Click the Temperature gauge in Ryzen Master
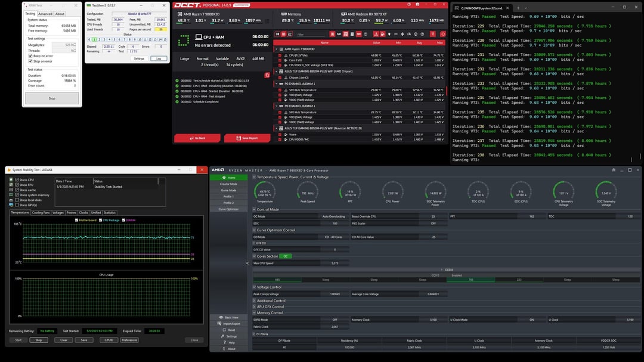Viewport: 644px width, 362px height. point(265,191)
